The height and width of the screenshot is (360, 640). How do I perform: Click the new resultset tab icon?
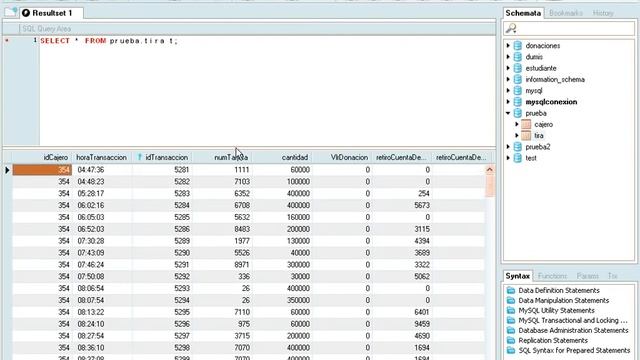pyautogui.click(x=10, y=12)
